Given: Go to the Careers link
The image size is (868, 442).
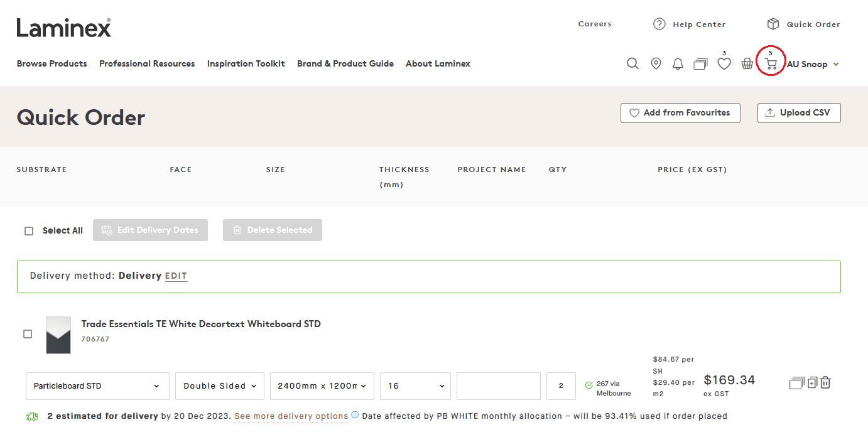Looking at the screenshot, I should coord(595,24).
